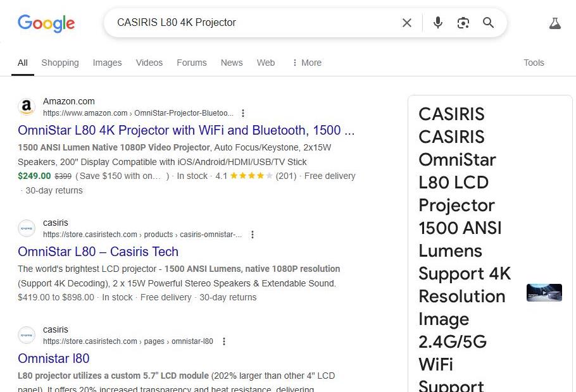Click the projector thumbnail in the knowledge panel
This screenshot has width=576, height=392.
(x=544, y=293)
